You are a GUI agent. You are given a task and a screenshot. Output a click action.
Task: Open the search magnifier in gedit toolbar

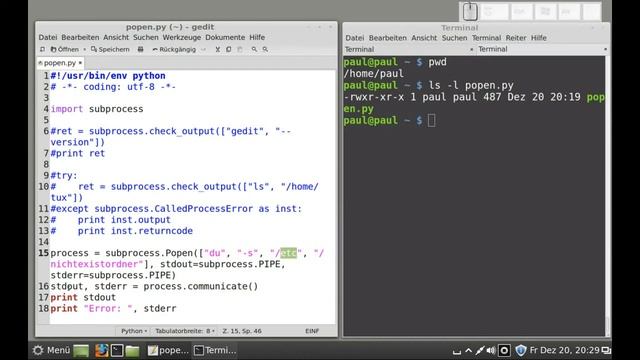tap(254, 49)
